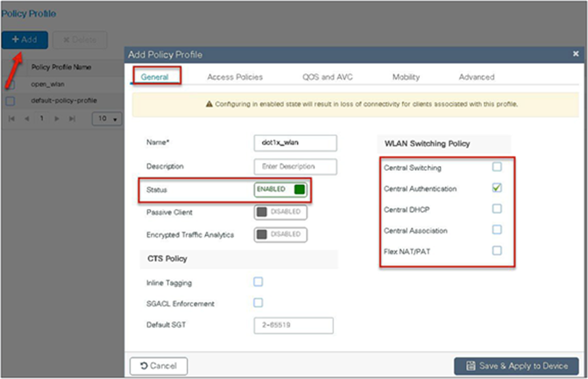Viewport: 588px width, 379px height.
Task: Enable Encrypted Traffic Analytics toggle
Action: pos(280,235)
